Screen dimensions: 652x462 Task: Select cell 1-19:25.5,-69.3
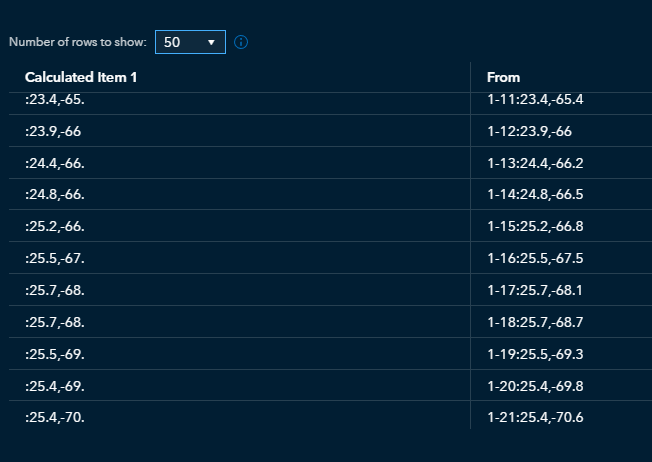coord(535,354)
